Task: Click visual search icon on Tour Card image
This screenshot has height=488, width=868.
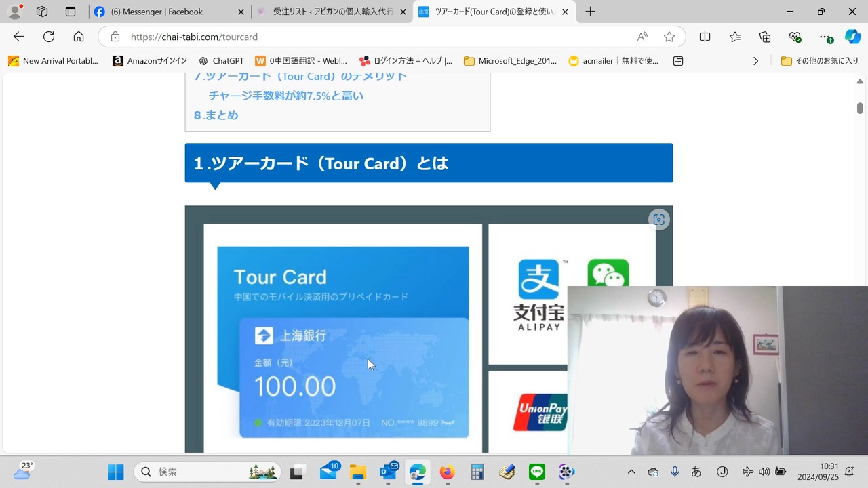Action: pos(658,220)
